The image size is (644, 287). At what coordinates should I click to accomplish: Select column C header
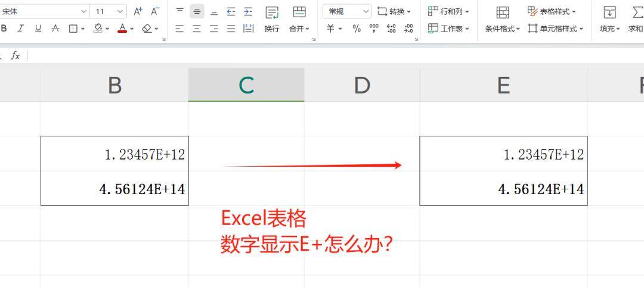point(246,85)
